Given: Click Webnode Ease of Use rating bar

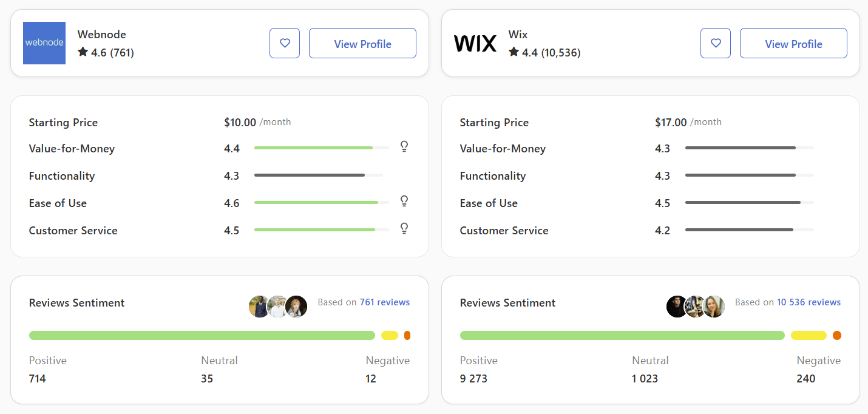Looking at the screenshot, I should [x=322, y=202].
